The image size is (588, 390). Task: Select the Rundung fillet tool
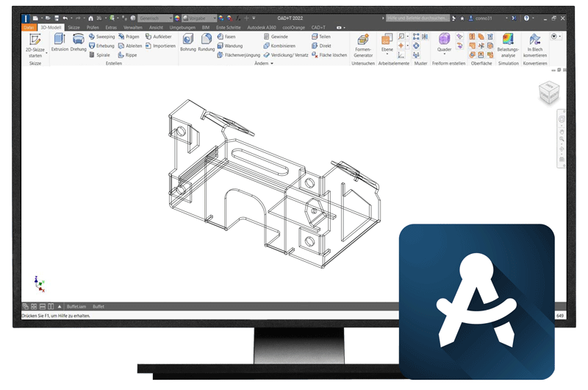[207, 42]
